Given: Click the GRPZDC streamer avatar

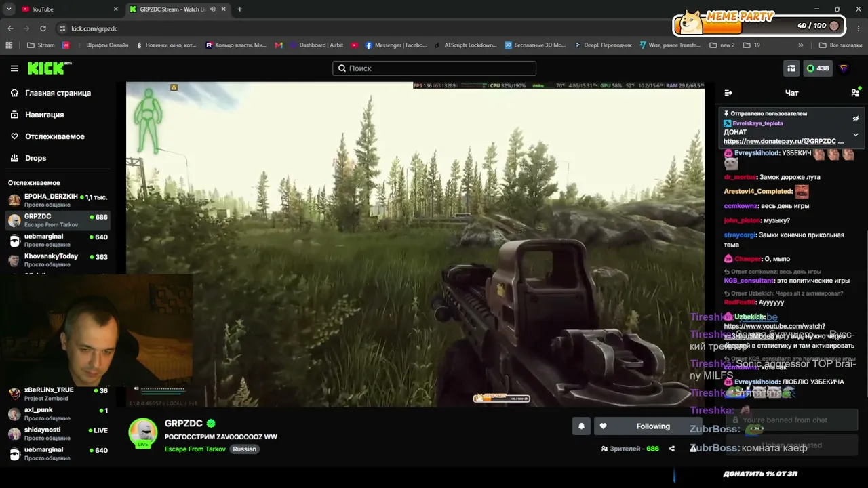Looking at the screenshot, I should [143, 433].
